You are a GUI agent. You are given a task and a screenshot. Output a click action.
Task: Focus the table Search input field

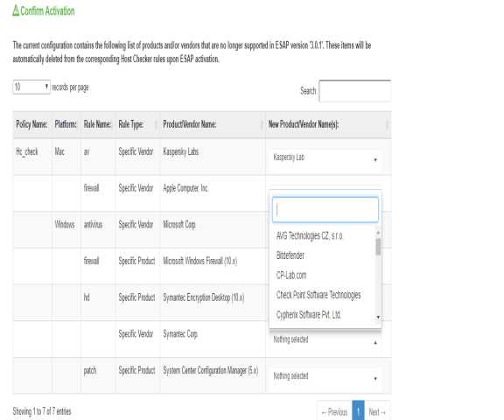(x=355, y=91)
